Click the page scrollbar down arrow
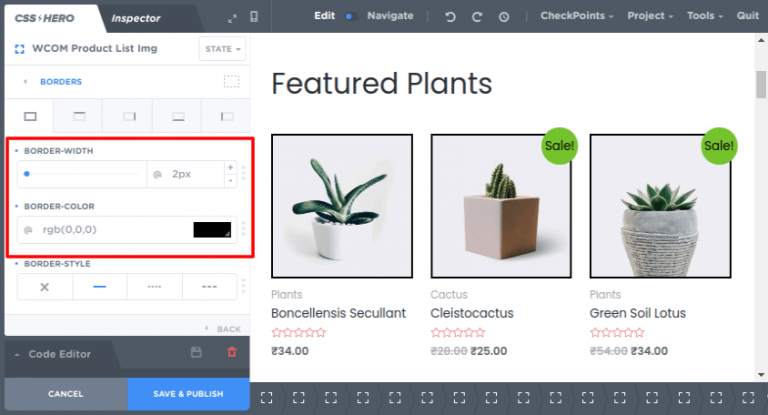The width and height of the screenshot is (768, 415). [x=761, y=375]
